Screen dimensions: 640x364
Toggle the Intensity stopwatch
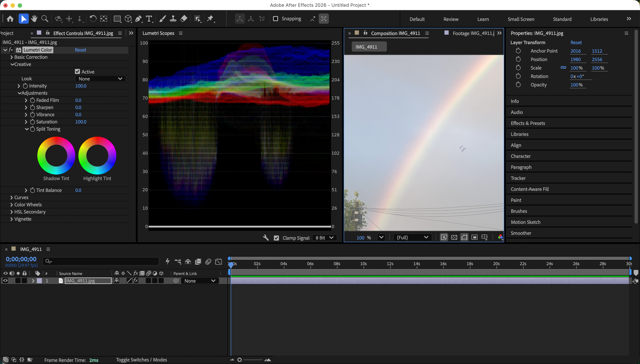25,86
